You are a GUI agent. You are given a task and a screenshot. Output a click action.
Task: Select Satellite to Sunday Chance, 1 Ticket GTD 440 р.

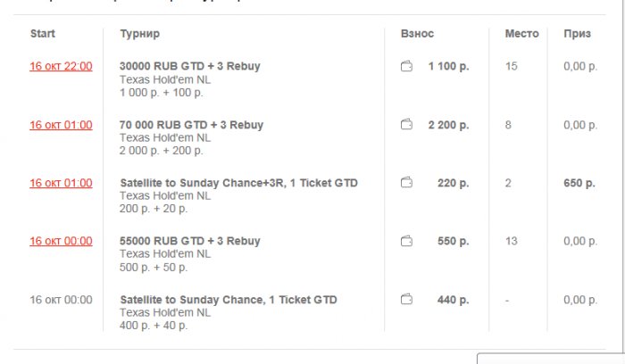tap(229, 300)
